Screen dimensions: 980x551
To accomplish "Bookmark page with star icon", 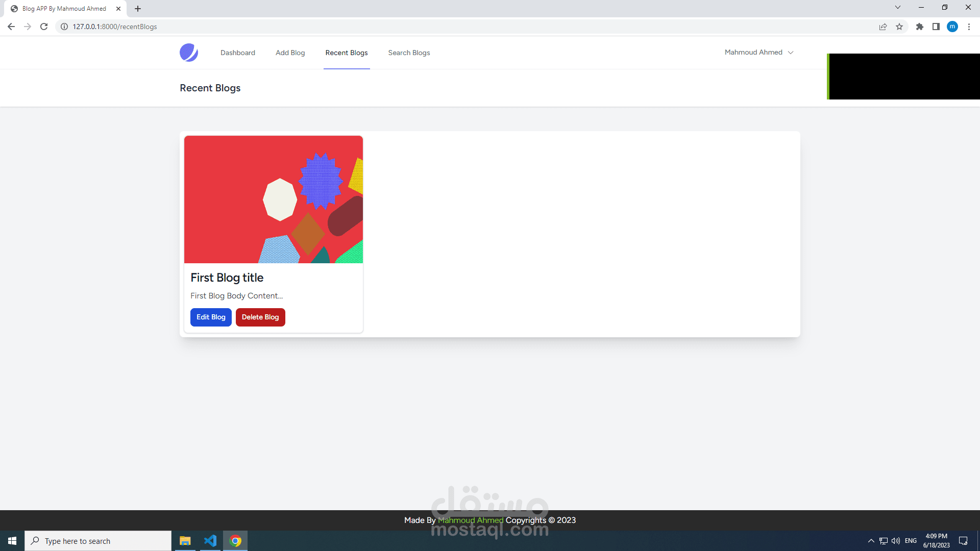I will click(x=899, y=27).
